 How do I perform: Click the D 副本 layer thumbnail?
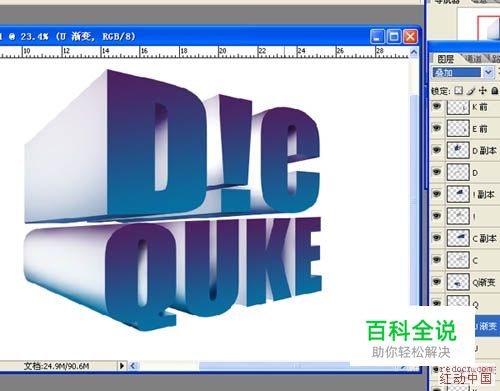click(x=458, y=150)
